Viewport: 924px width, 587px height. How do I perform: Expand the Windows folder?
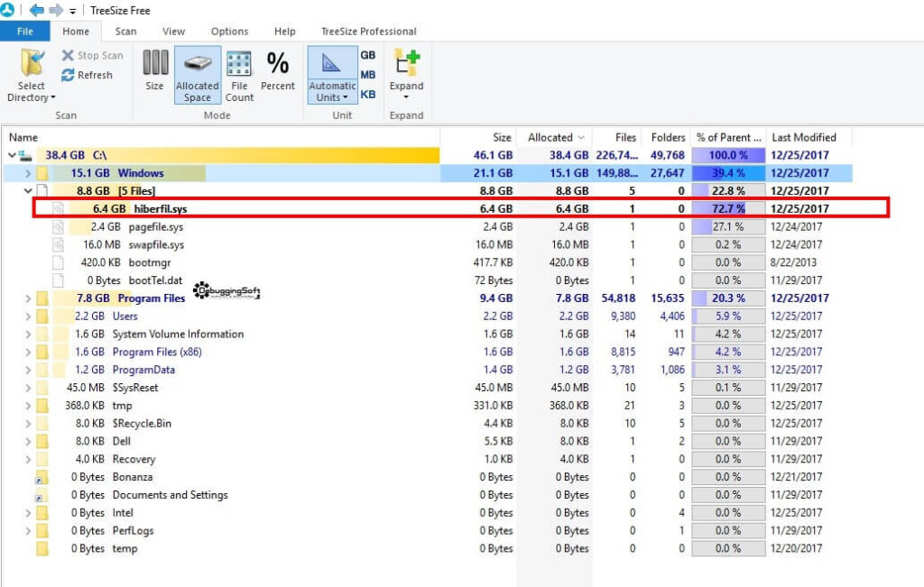coord(28,173)
